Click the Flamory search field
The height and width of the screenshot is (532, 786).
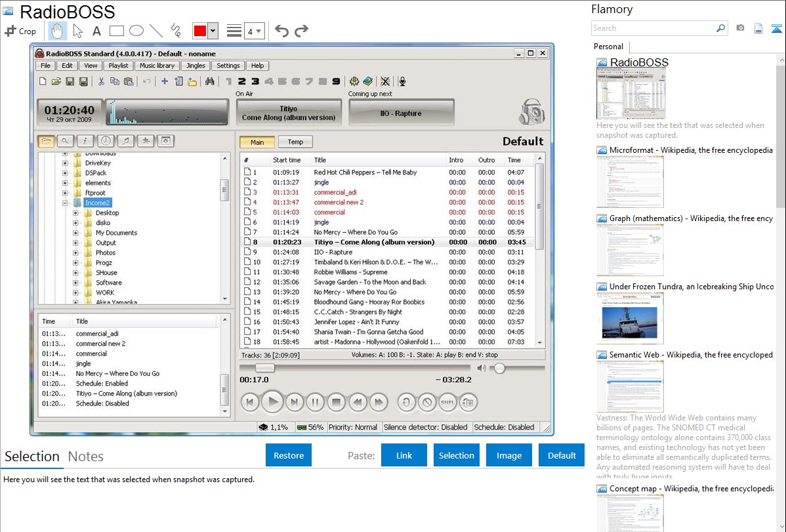point(653,28)
